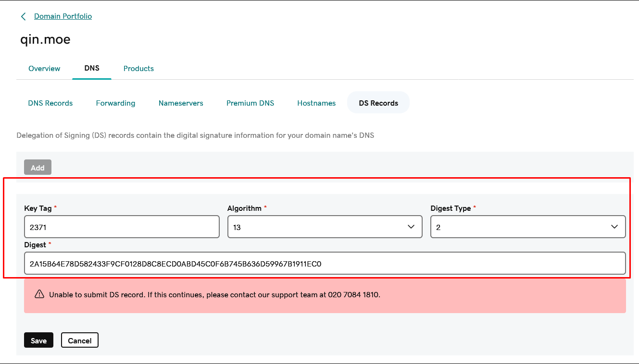The image size is (639, 364).
Task: Select the DNS tab
Action: click(x=92, y=68)
